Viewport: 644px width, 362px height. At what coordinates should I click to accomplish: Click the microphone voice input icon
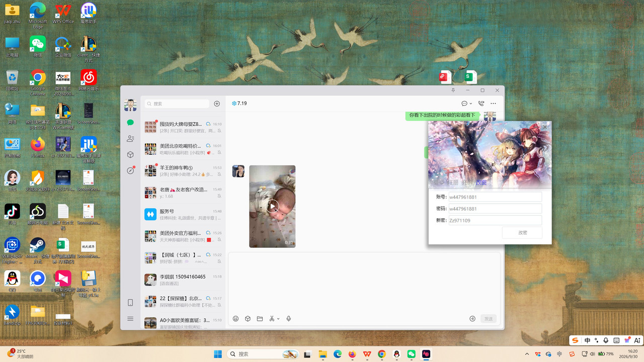point(289,319)
